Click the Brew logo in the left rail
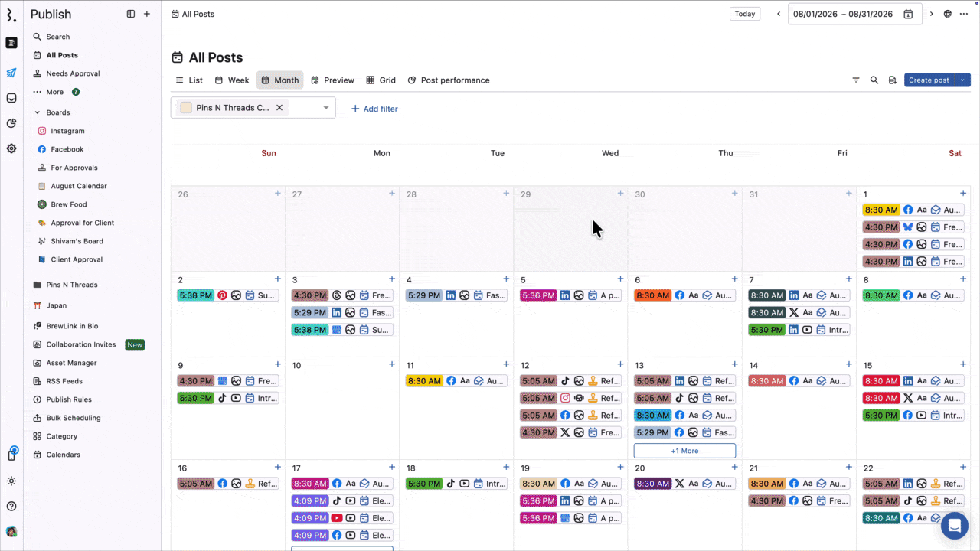This screenshot has height=551, width=980. (11, 15)
